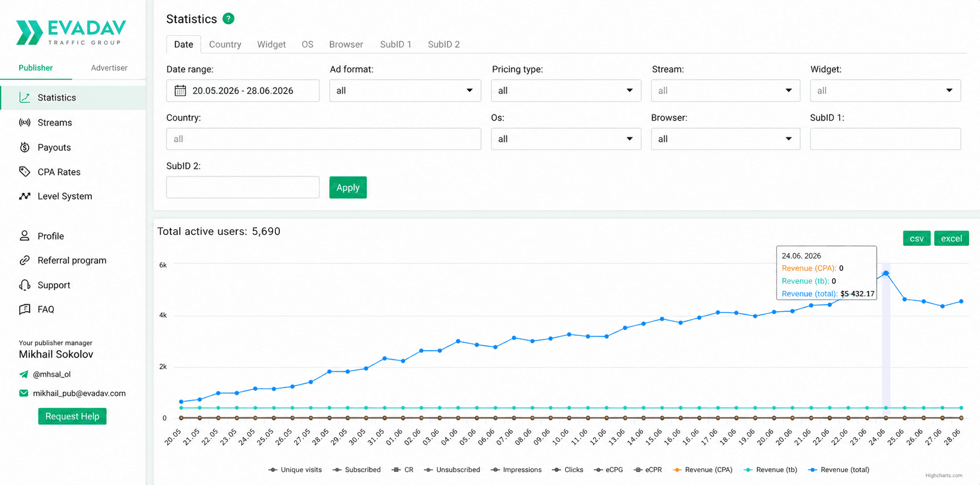This screenshot has width=980, height=485.
Task: Open the Pricing type dropdown
Action: coord(566,91)
